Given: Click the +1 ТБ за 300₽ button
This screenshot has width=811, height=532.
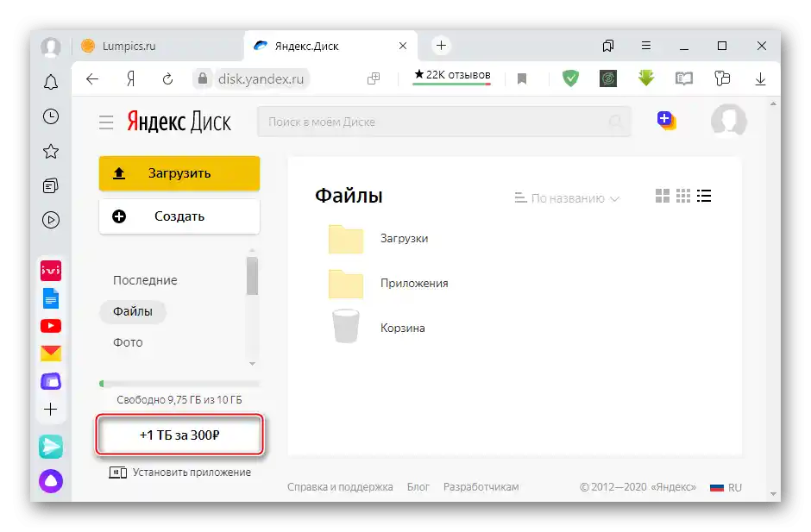Looking at the screenshot, I should pyautogui.click(x=179, y=435).
